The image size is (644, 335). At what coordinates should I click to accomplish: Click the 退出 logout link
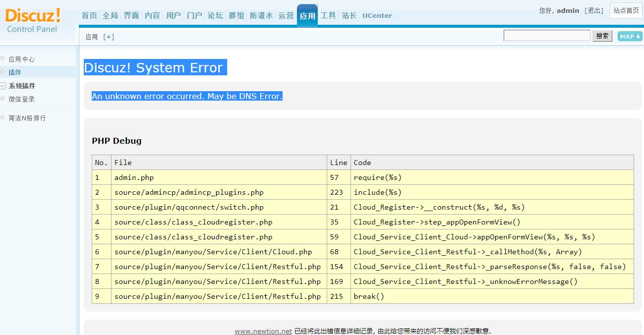pyautogui.click(x=593, y=10)
